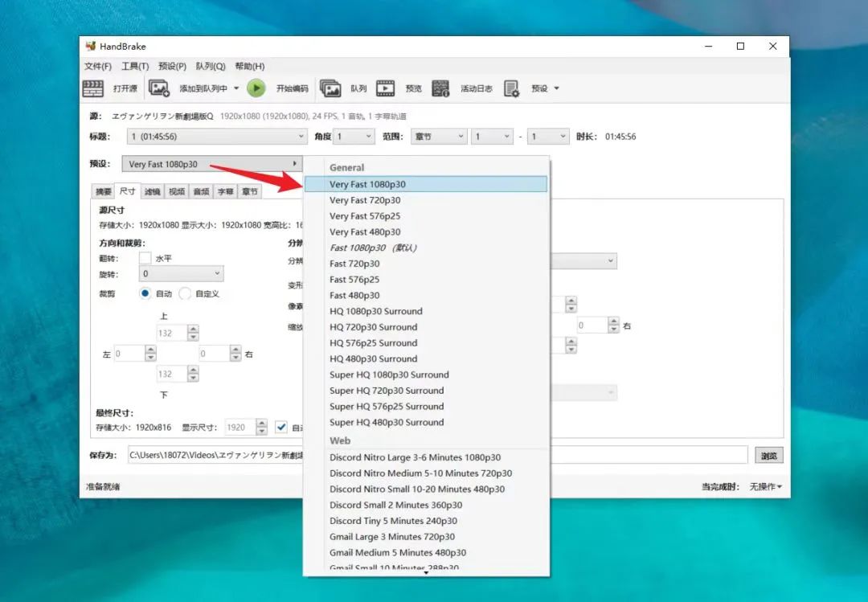The height and width of the screenshot is (602, 868).
Task: Click the filmstrip title source icon
Action: (93, 88)
